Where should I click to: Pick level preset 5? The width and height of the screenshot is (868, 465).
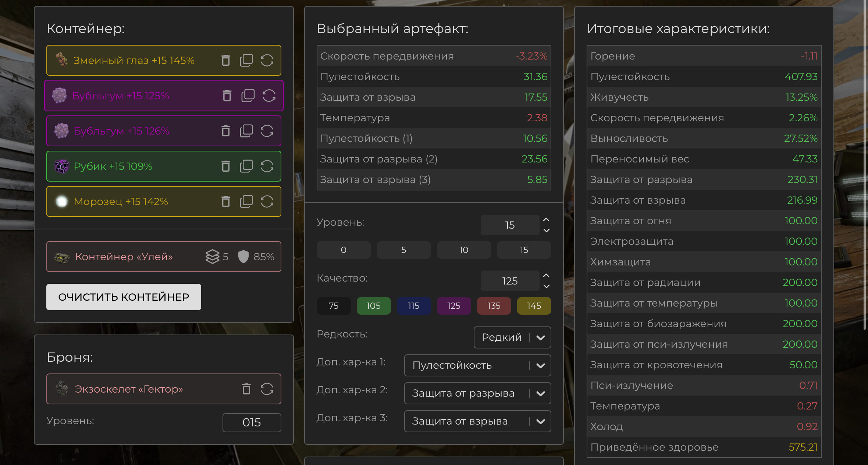[x=403, y=250]
